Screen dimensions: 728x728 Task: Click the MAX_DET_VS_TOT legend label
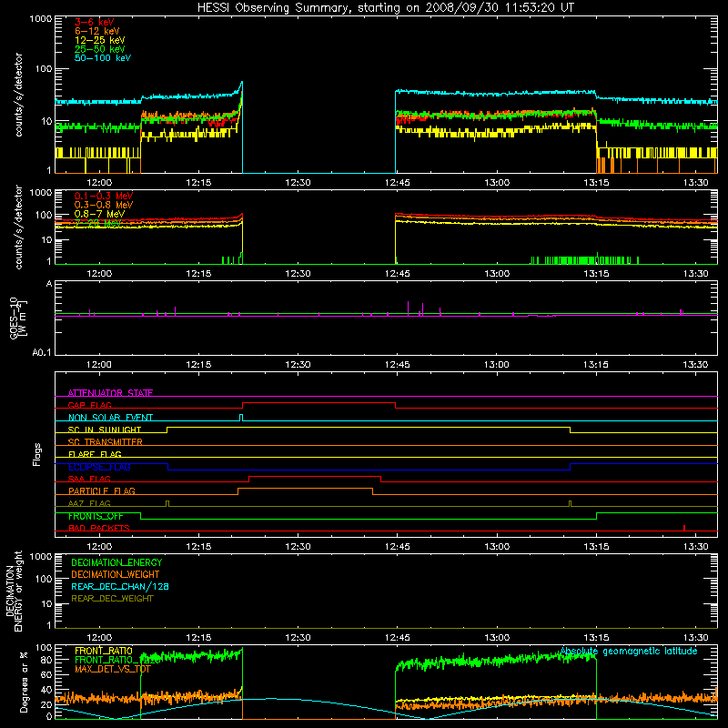(113, 669)
